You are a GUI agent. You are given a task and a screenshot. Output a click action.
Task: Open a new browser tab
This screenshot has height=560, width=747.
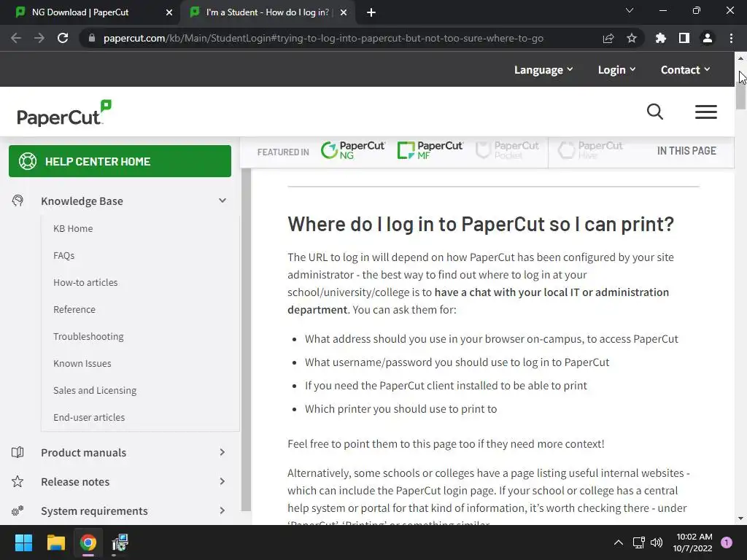point(371,12)
